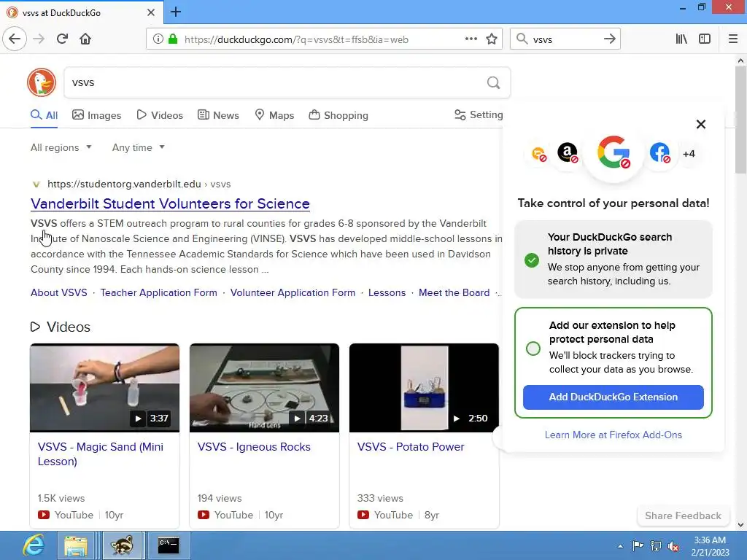The image size is (747, 560).
Task: Select the All results tab
Action: [44, 115]
